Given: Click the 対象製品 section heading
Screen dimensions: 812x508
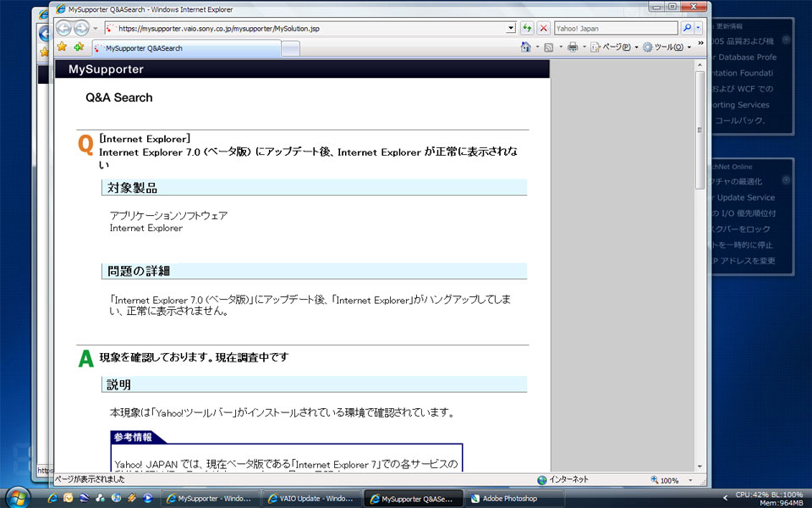Looking at the screenshot, I should click(x=132, y=188).
